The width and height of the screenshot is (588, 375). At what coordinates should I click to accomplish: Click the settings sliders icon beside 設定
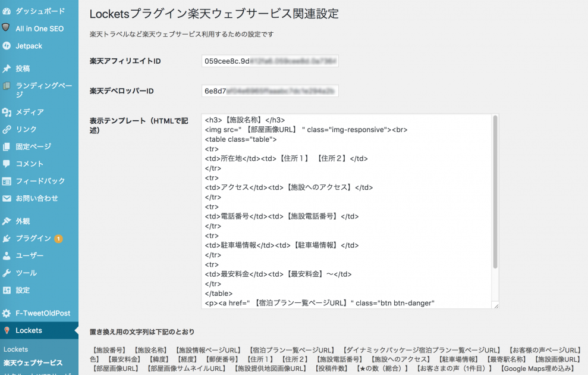pos(7,290)
